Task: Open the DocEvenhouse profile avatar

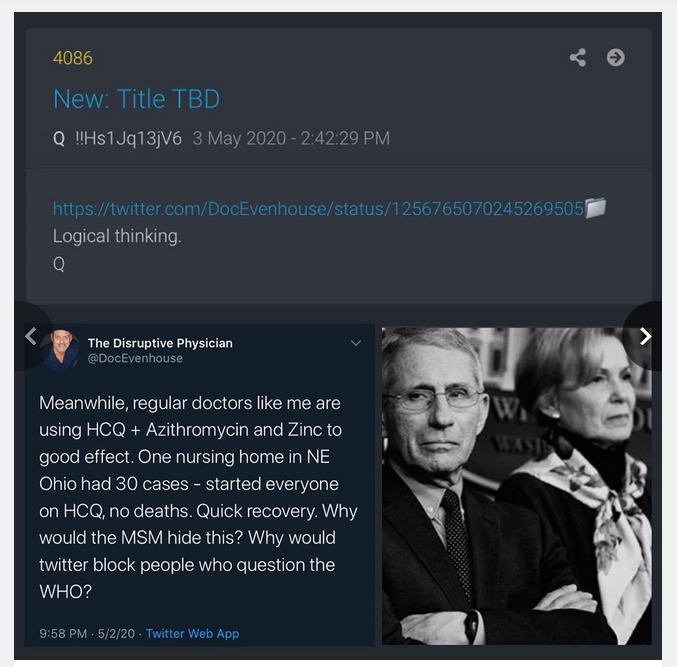Action: [59, 350]
